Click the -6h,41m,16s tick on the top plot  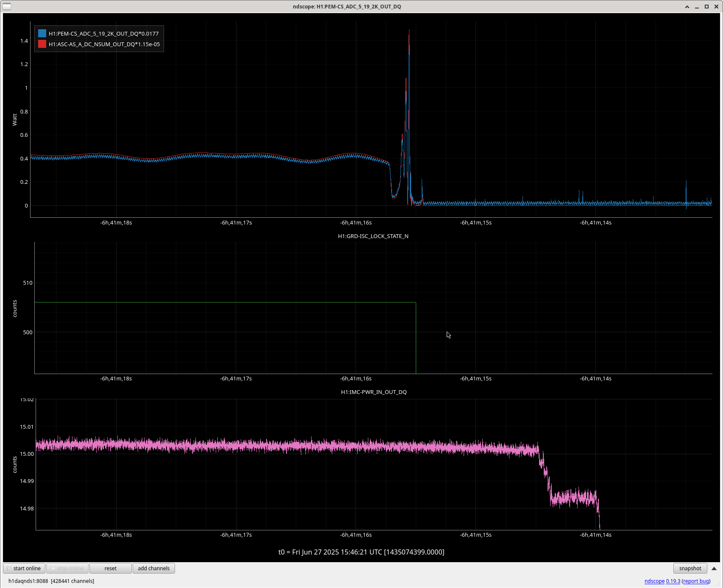click(356, 222)
